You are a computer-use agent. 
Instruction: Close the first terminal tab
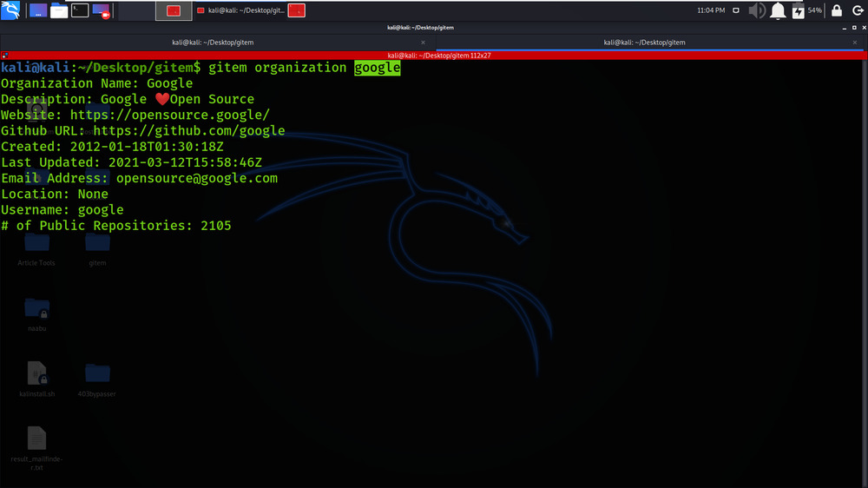[x=423, y=42]
